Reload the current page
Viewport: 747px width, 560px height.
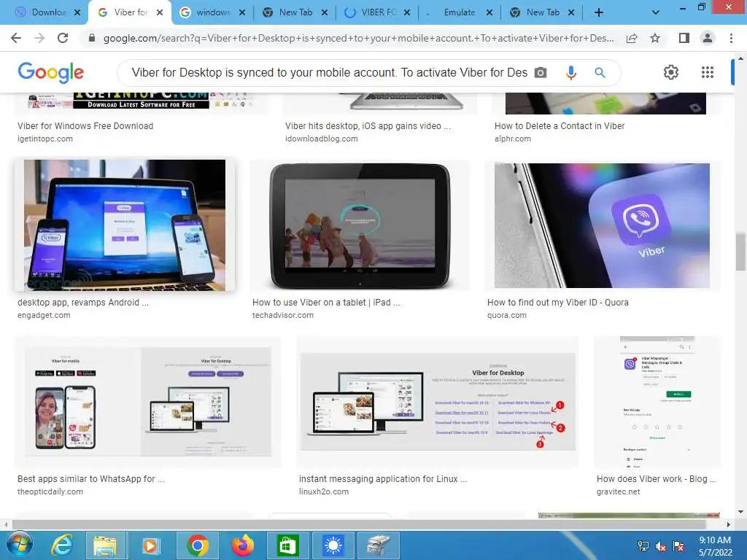(x=63, y=38)
